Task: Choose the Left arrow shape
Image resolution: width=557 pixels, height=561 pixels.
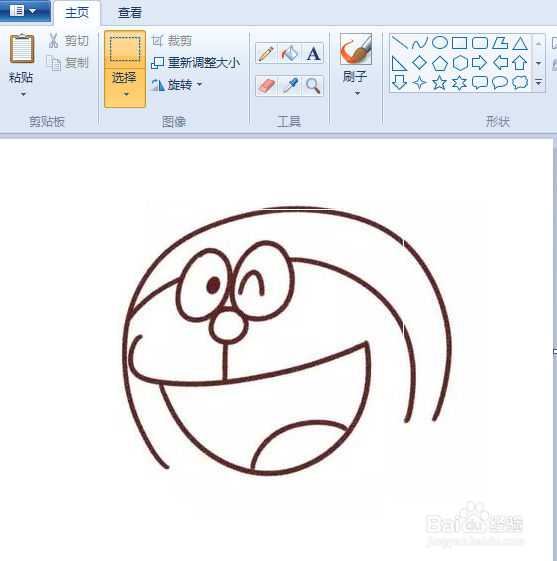Action: pyautogui.click(x=500, y=63)
